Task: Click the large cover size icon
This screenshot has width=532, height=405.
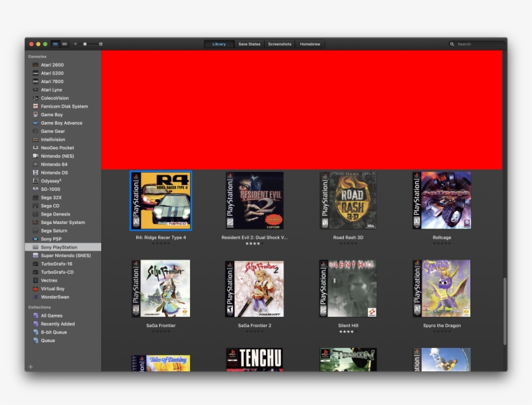Action: (101, 44)
